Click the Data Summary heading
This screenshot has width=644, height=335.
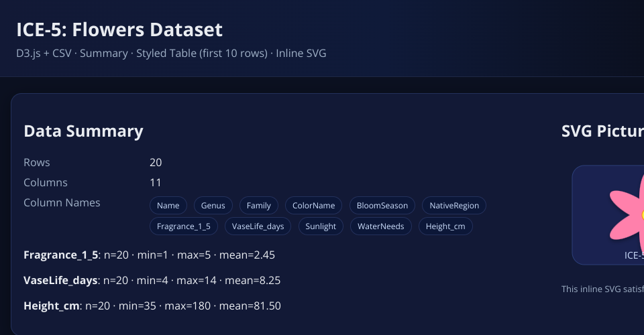(x=83, y=131)
